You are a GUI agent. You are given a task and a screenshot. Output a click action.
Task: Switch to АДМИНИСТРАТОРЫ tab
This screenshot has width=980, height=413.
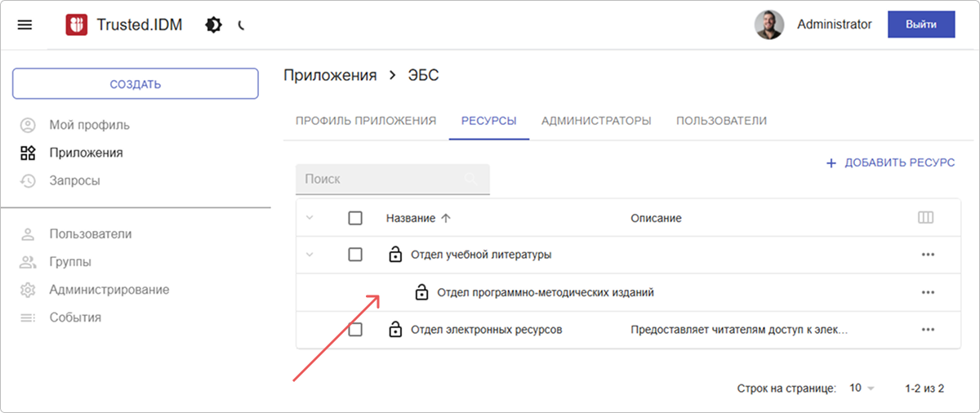coord(596,121)
